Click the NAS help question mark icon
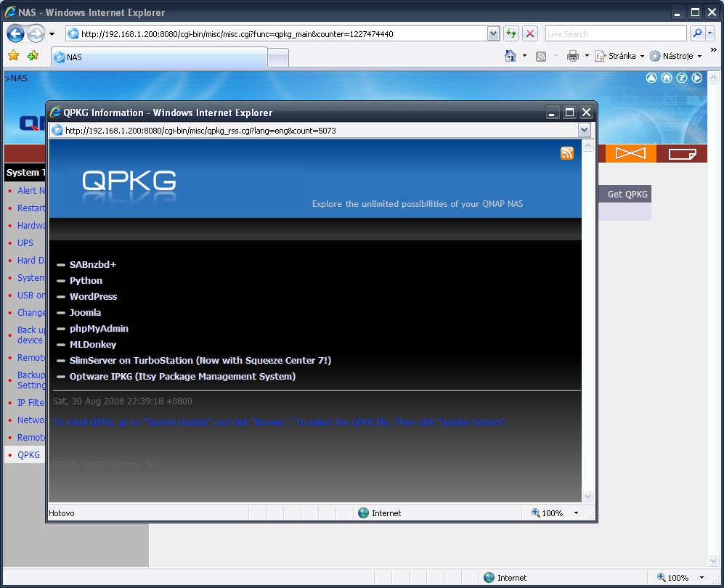Image resolution: width=724 pixels, height=588 pixels. point(682,78)
